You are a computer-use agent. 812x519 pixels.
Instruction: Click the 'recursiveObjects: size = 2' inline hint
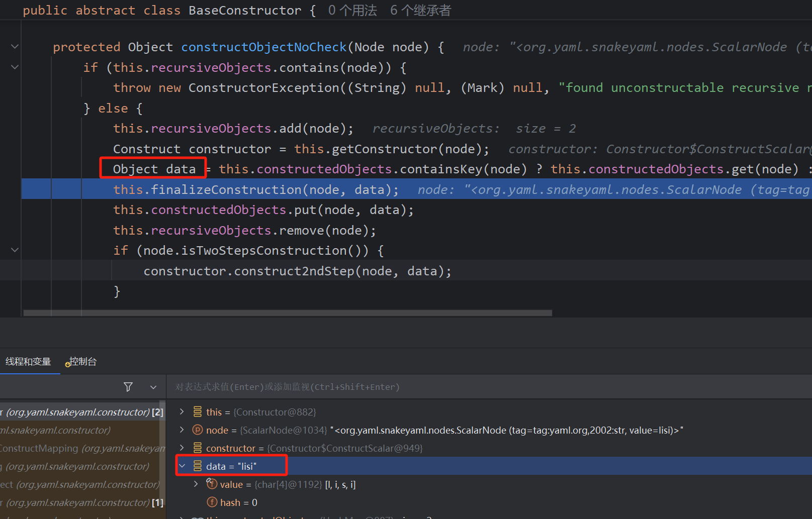point(474,129)
